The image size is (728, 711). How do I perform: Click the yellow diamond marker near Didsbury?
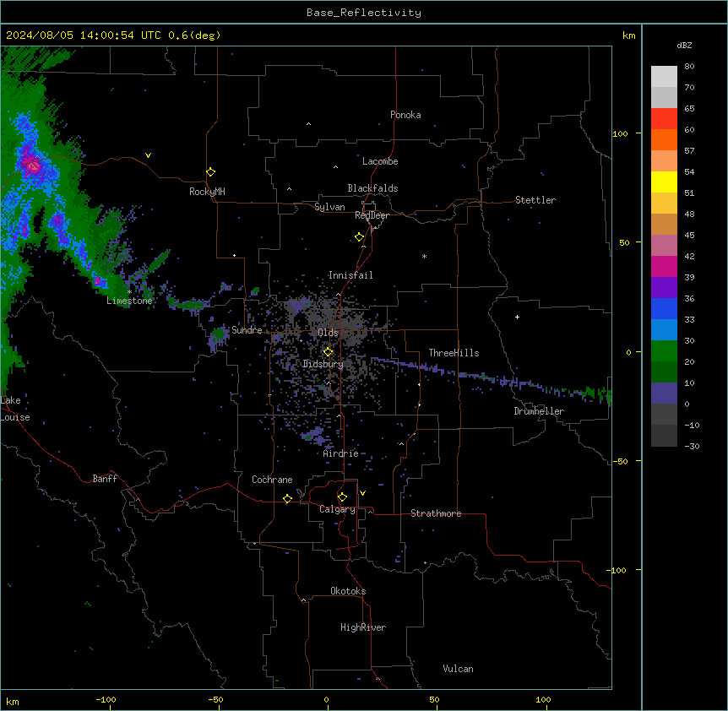click(328, 352)
